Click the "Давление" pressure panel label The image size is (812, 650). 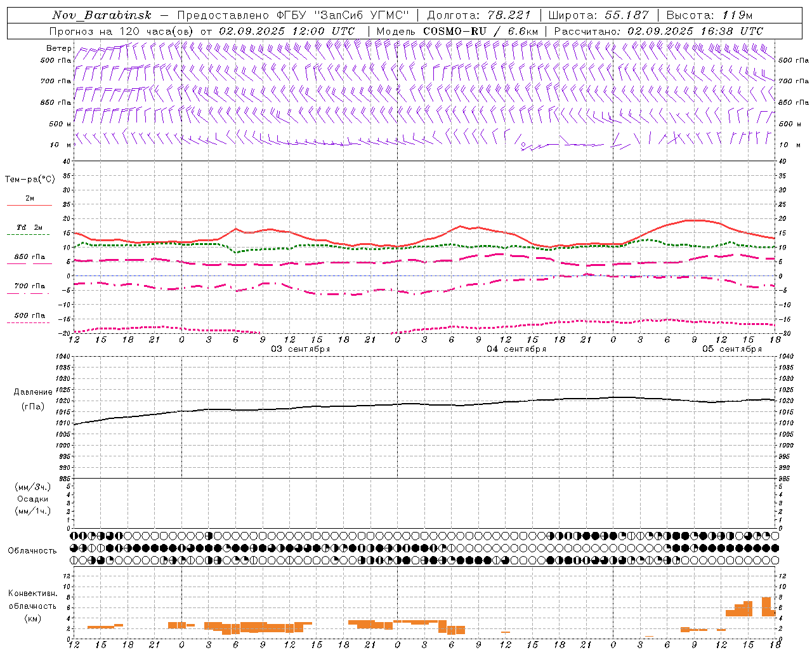(x=33, y=392)
